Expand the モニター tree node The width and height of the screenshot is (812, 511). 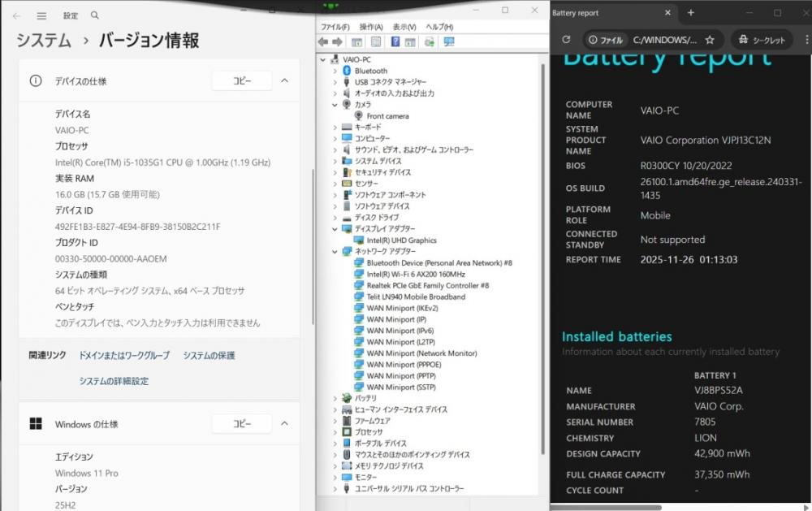tap(335, 478)
